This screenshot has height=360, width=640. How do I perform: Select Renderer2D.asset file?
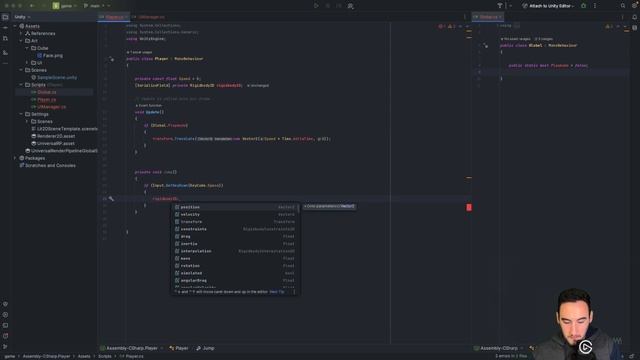[x=53, y=136]
